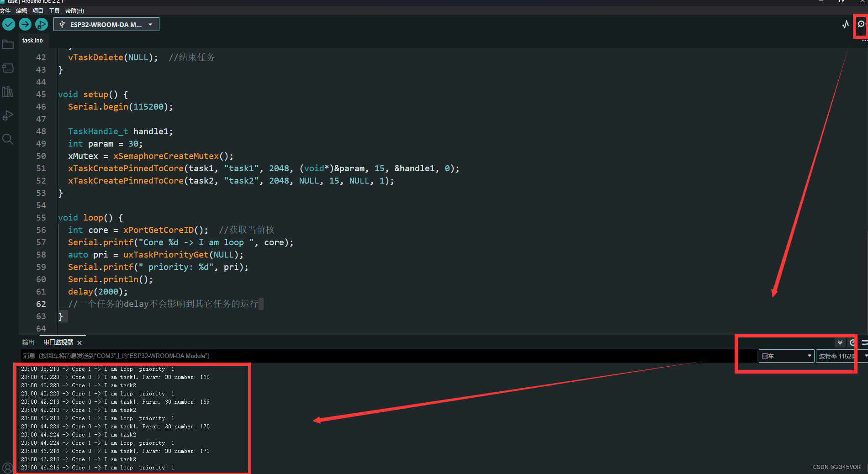Select the task.ino editor tab
This screenshot has height=474, width=868.
tap(32, 40)
